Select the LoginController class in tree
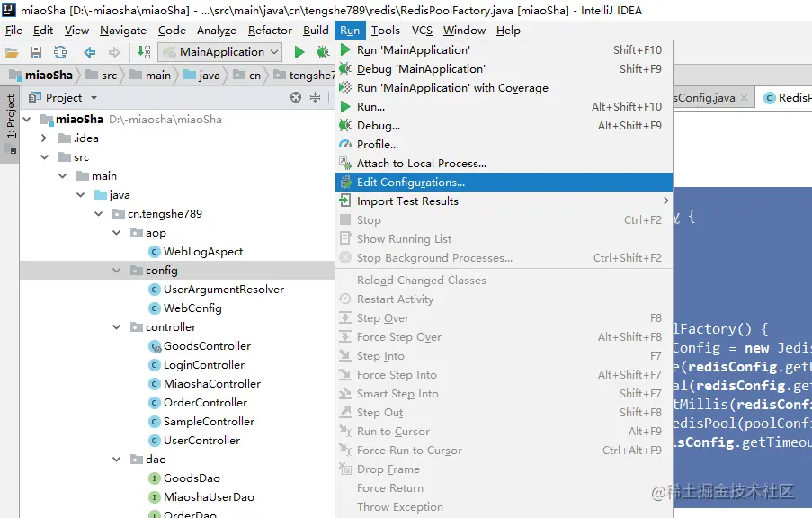The width and height of the screenshot is (812, 518). click(x=203, y=365)
